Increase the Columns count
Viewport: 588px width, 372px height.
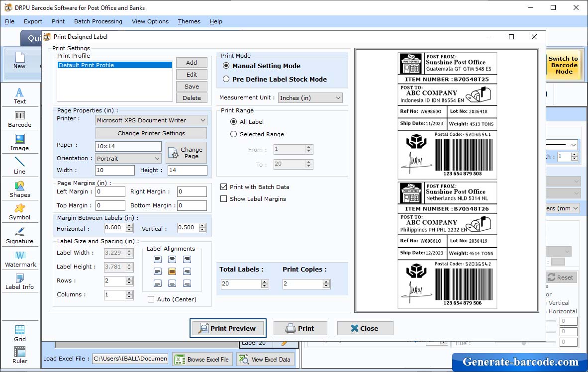pyautogui.click(x=129, y=292)
